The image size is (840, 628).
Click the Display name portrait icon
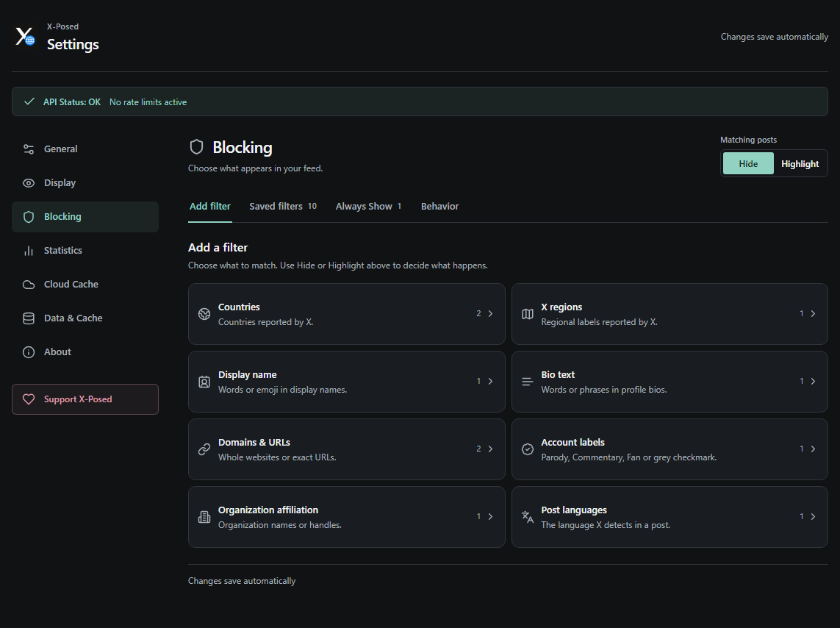coord(204,382)
